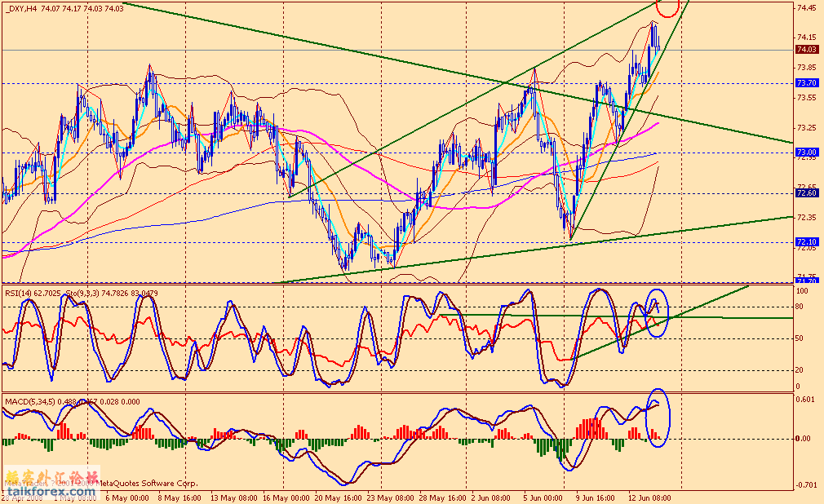Click the 16 May 00:00 time label
The height and width of the screenshot is (504, 824).
(286, 497)
